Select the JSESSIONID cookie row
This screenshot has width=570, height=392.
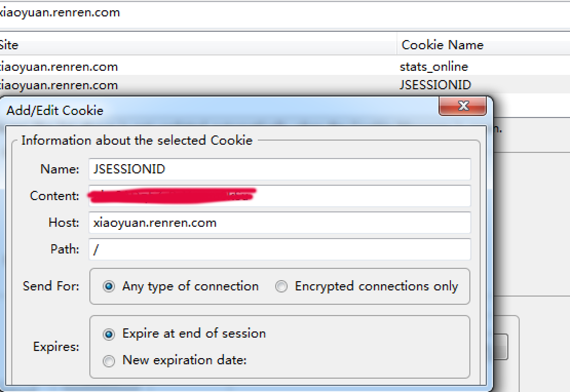(285, 85)
